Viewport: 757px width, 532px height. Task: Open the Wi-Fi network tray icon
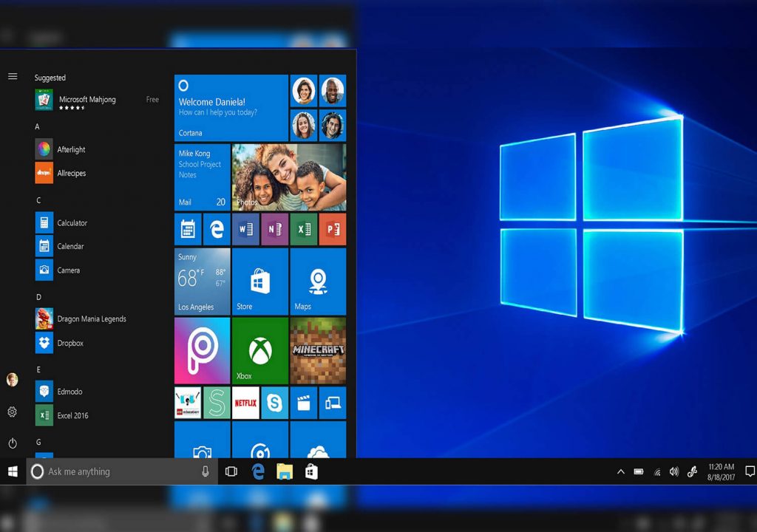tap(657, 472)
